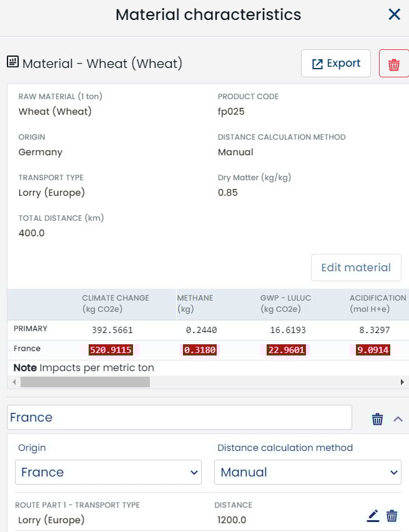Click the Edit material button
The image size is (409, 532).
point(355,268)
